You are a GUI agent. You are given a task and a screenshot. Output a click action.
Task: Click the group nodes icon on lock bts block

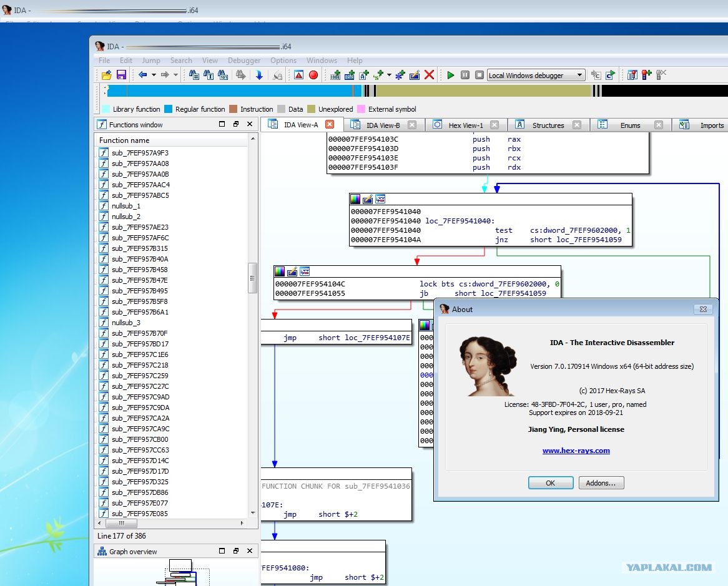(305, 271)
